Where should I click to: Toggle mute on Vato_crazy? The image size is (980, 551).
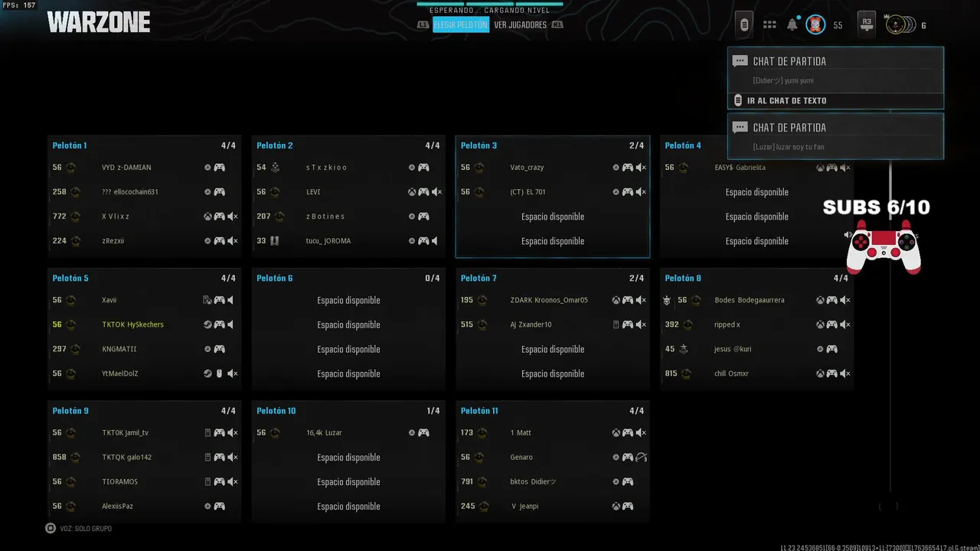(641, 168)
